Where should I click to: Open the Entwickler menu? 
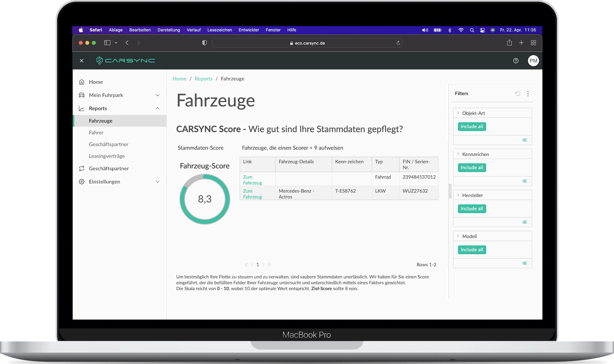(x=249, y=30)
